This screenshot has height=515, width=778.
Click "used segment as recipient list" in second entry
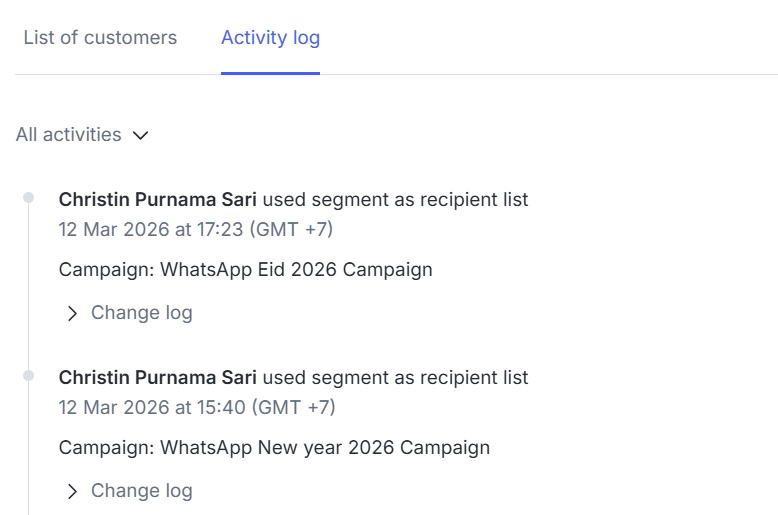[x=395, y=378]
